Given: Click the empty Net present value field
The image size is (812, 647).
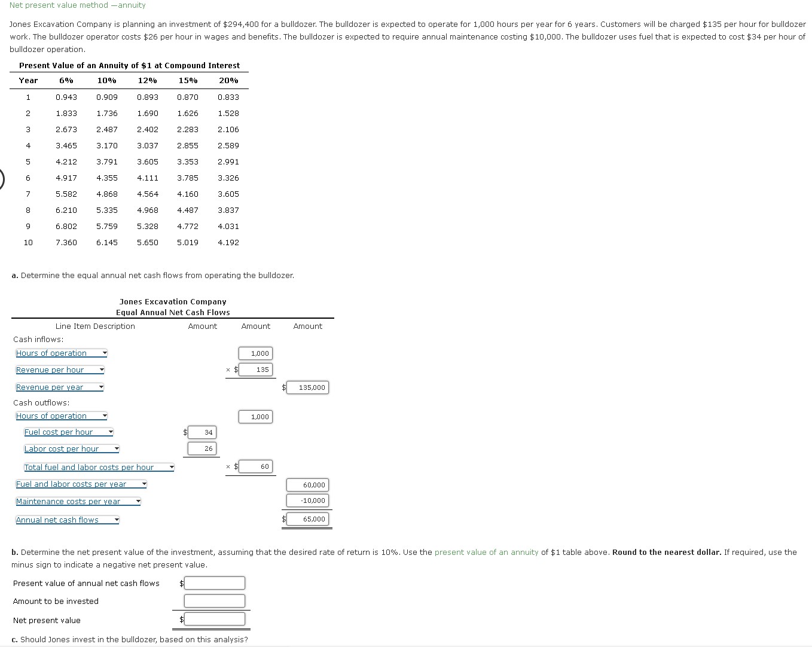Looking at the screenshot, I should click(x=214, y=618).
